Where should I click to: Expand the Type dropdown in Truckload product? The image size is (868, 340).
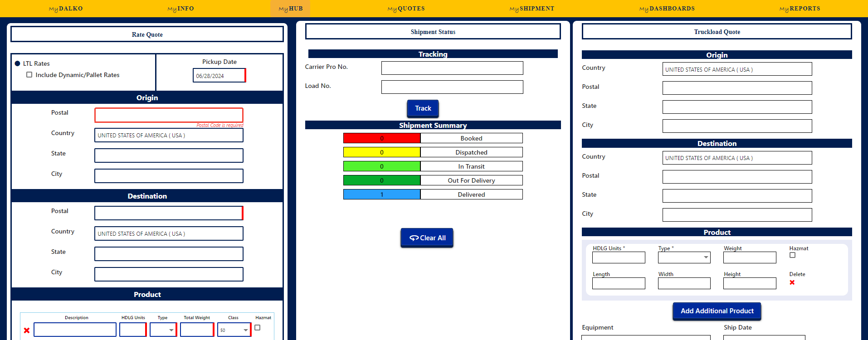(x=684, y=257)
